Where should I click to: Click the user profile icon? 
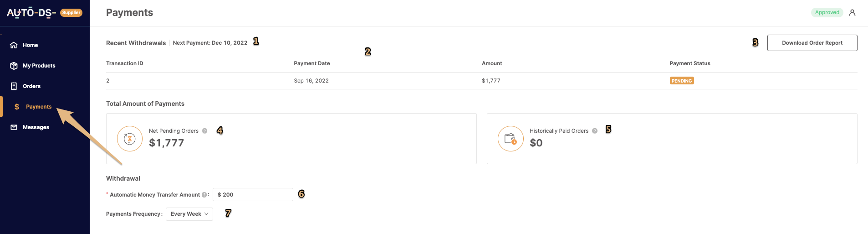pos(852,13)
